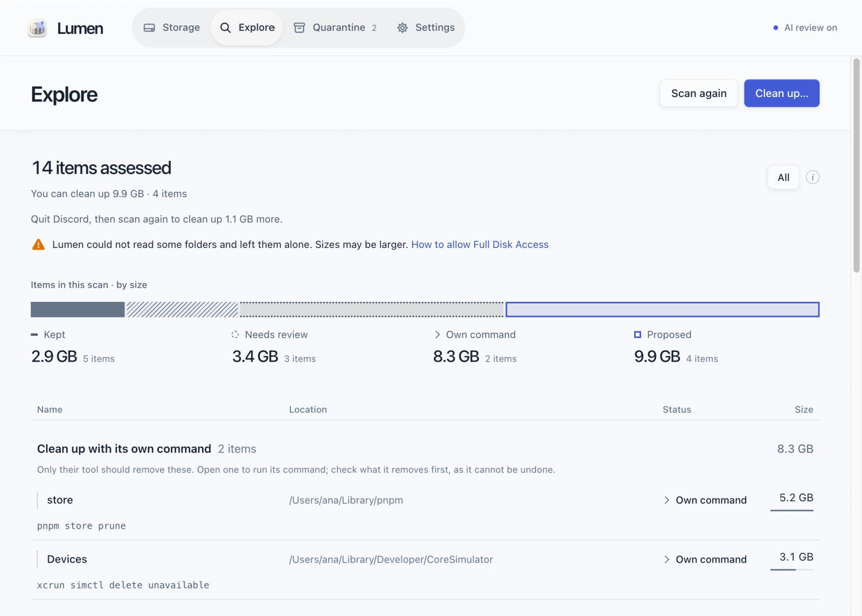This screenshot has height=616, width=862.
Task: Click the Own command legend chevron
Action: tap(437, 335)
